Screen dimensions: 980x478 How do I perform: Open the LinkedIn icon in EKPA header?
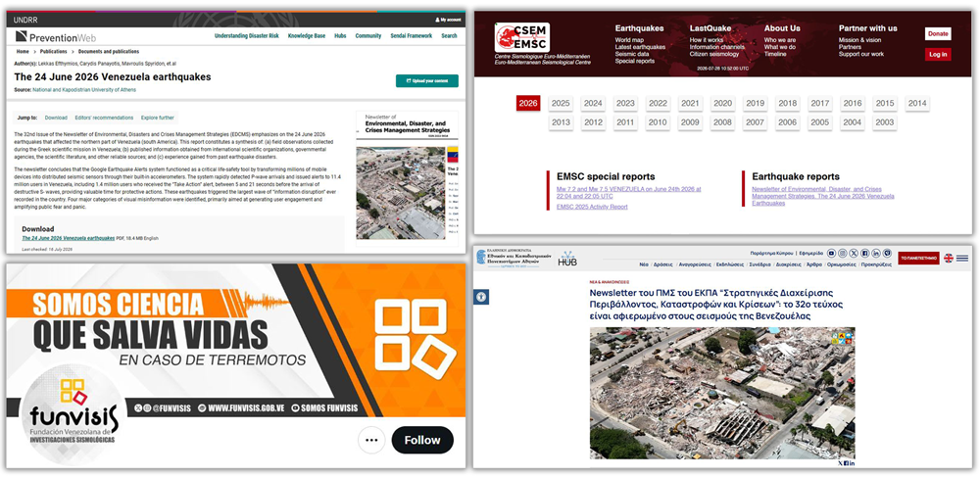875,253
